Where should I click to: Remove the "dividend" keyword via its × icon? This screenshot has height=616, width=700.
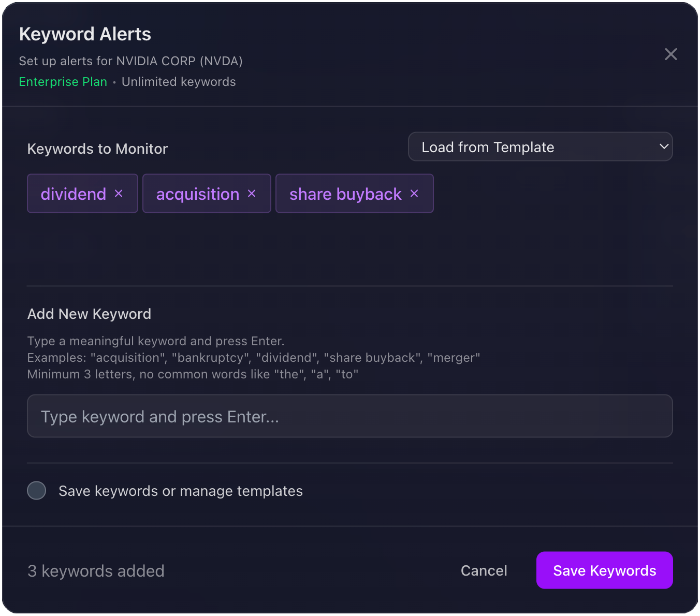(x=119, y=193)
